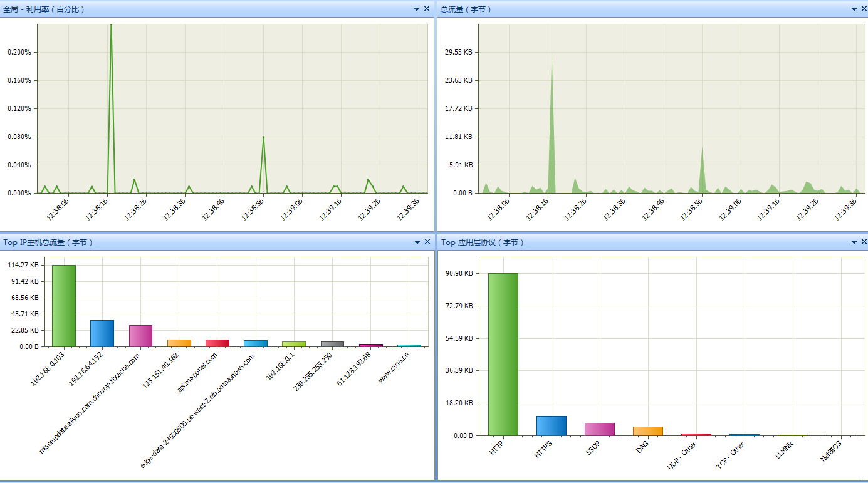Click the Top 应用层协议 panel title
868x483 pixels.
click(x=483, y=242)
